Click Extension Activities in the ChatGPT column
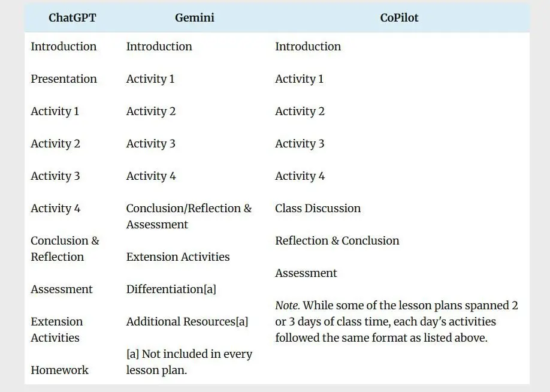 pos(57,330)
